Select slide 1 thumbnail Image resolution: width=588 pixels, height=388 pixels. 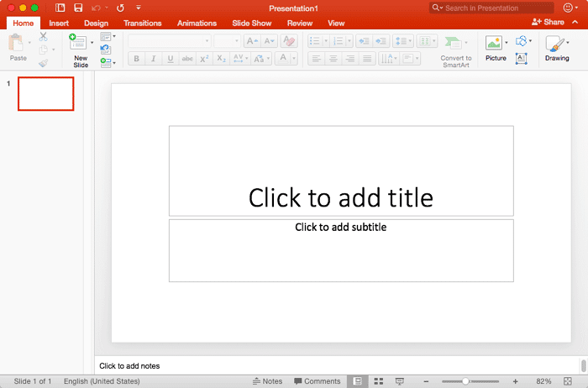tap(45, 94)
